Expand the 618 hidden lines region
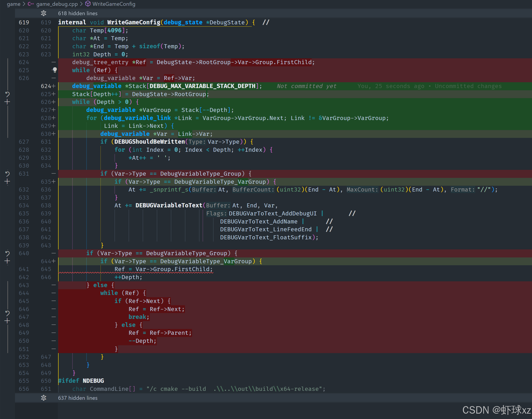The height and width of the screenshot is (419, 532). pyautogui.click(x=78, y=13)
